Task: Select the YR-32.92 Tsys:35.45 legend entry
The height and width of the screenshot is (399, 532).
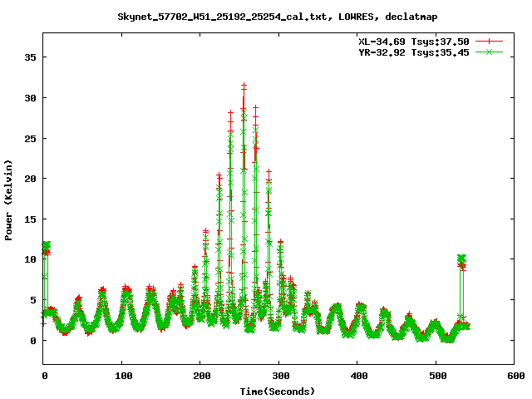Action: point(414,52)
